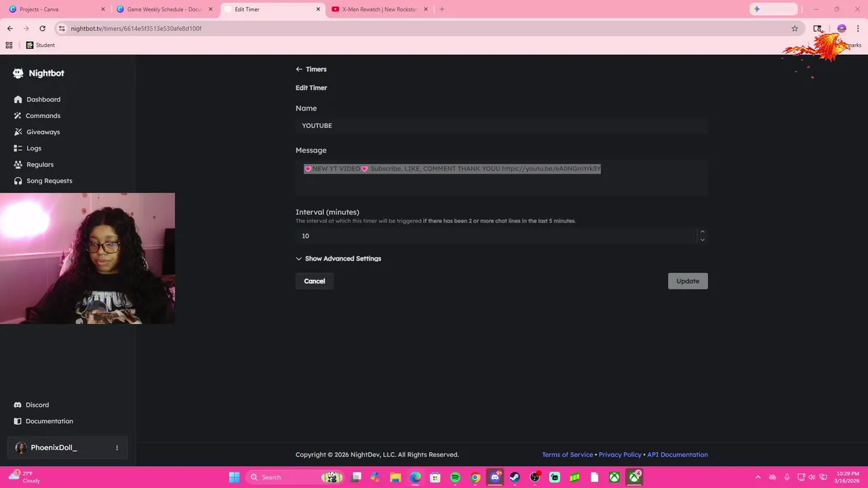
Task: Expand Show Advanced Settings
Action: click(338, 259)
